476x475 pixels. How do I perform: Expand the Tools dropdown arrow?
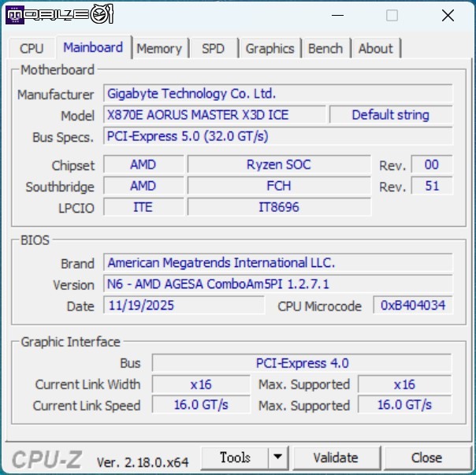(x=277, y=458)
